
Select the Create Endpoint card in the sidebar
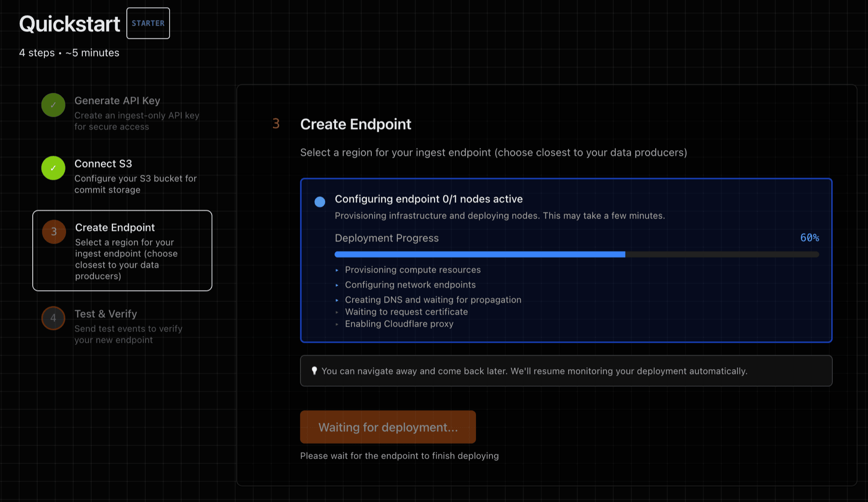tap(122, 251)
